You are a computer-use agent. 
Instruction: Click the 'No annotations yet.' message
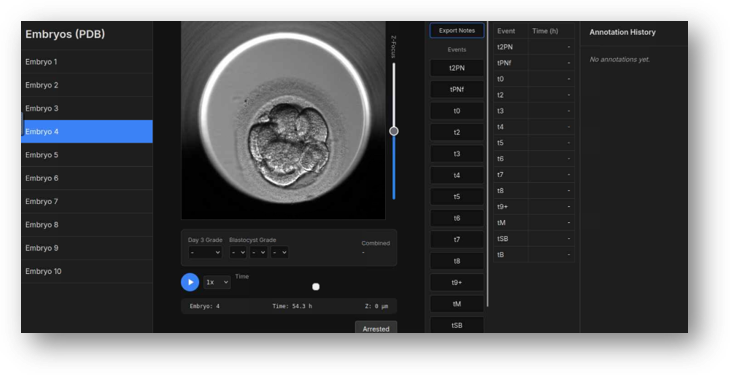point(620,60)
